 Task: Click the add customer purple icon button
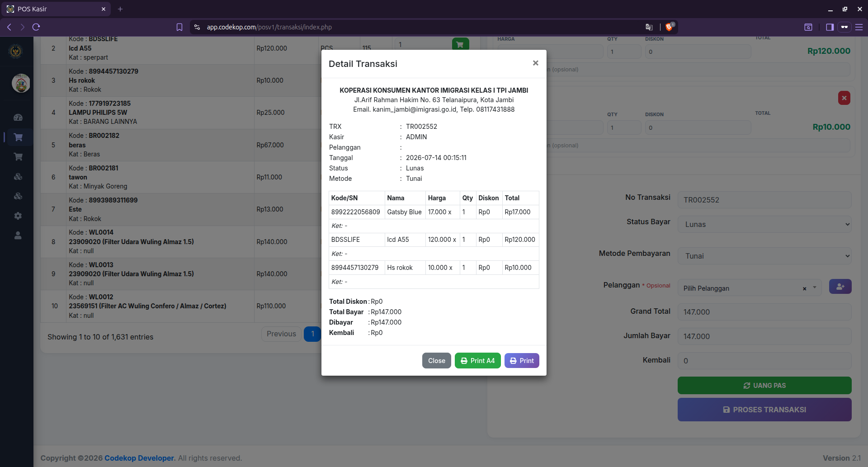(840, 287)
